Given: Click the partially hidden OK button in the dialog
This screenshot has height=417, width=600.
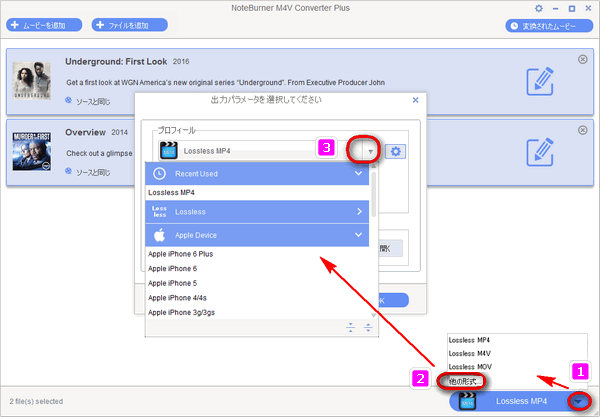Looking at the screenshot, I should [394, 300].
